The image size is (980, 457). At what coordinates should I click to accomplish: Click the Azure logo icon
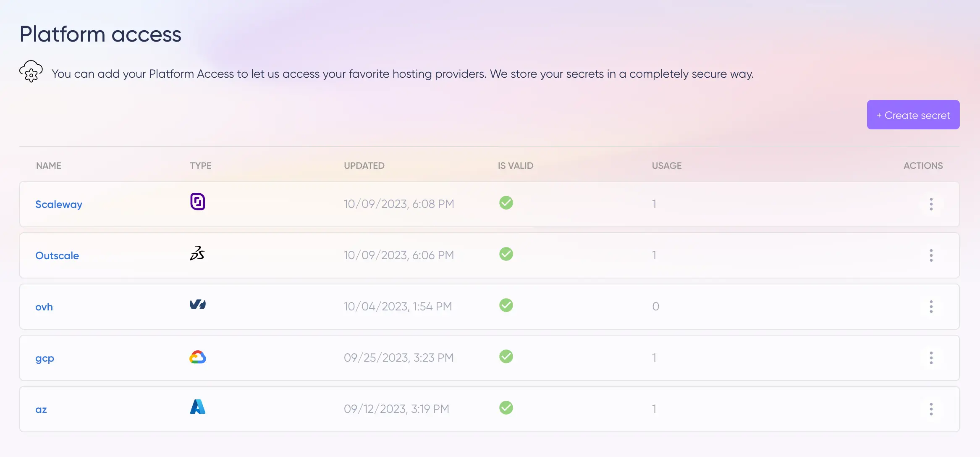pos(197,407)
